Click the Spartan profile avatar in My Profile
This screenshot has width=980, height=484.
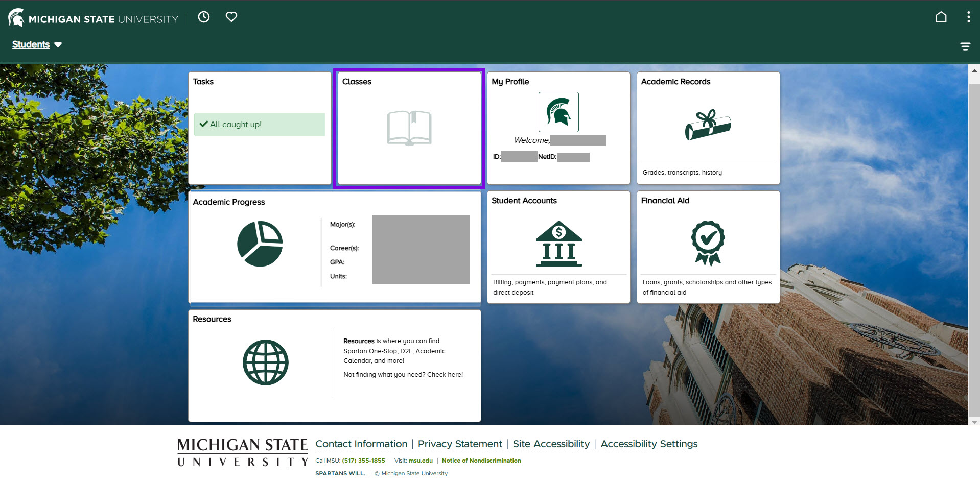coord(558,112)
